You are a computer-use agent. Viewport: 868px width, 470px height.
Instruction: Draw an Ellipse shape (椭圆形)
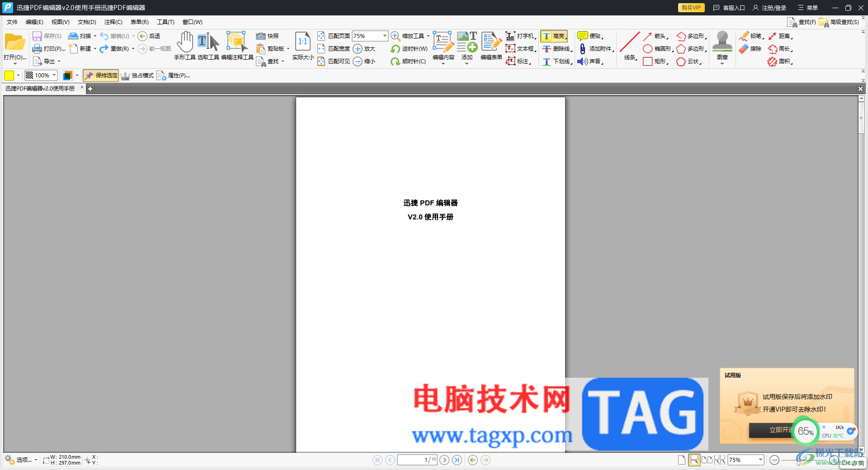point(658,49)
